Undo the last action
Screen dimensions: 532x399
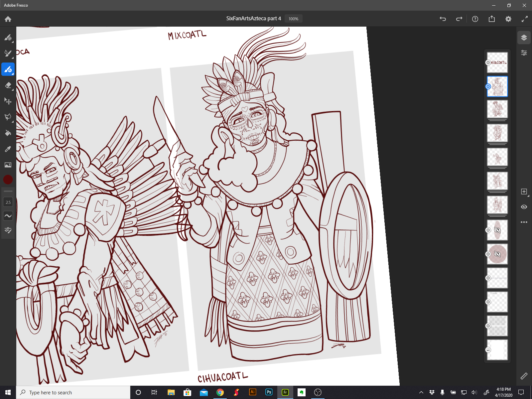pos(443,19)
